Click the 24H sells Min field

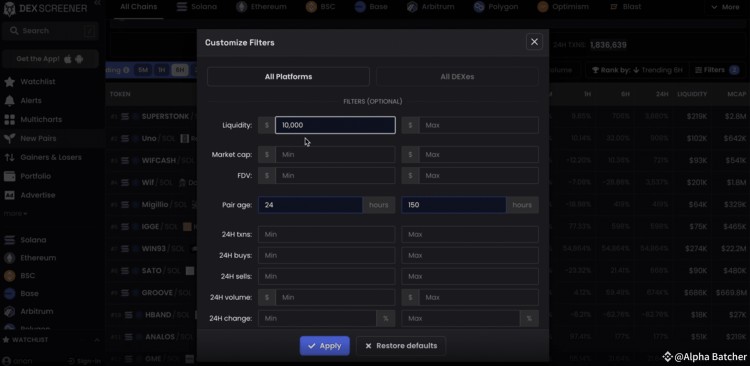[x=327, y=277]
